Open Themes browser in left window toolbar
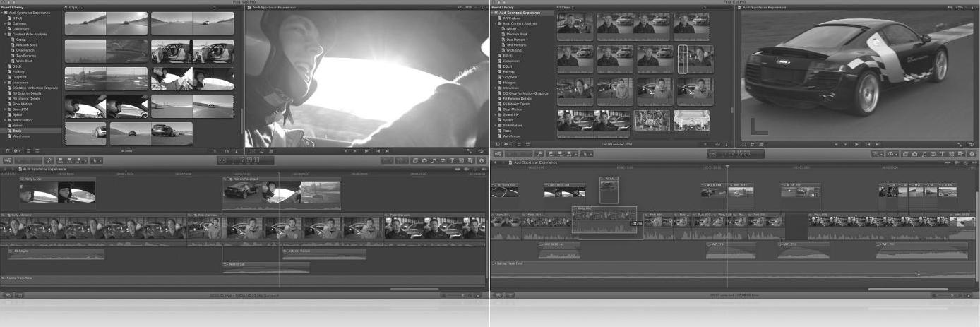The width and height of the screenshot is (980, 327). click(470, 160)
